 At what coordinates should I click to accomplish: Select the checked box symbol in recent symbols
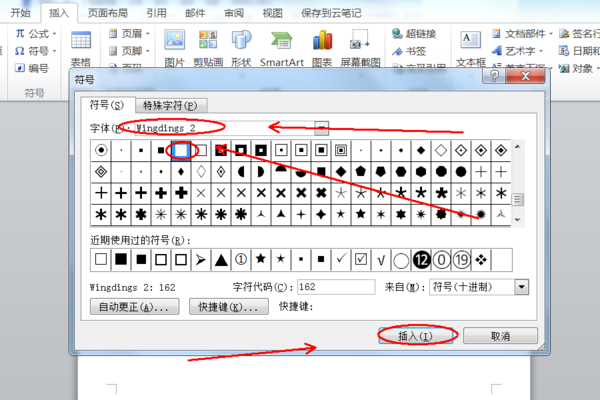pyautogui.click(x=360, y=260)
